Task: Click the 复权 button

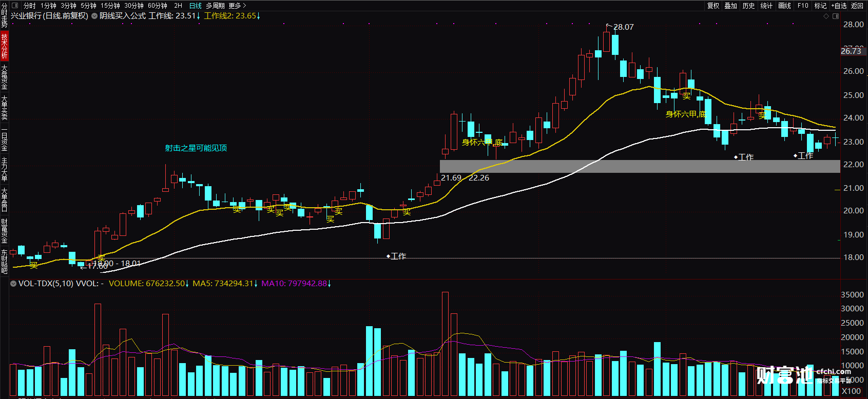Action: point(713,6)
